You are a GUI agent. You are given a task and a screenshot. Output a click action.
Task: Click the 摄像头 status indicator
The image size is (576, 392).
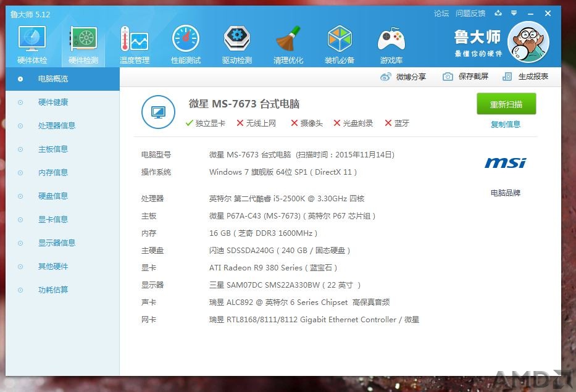pos(307,123)
